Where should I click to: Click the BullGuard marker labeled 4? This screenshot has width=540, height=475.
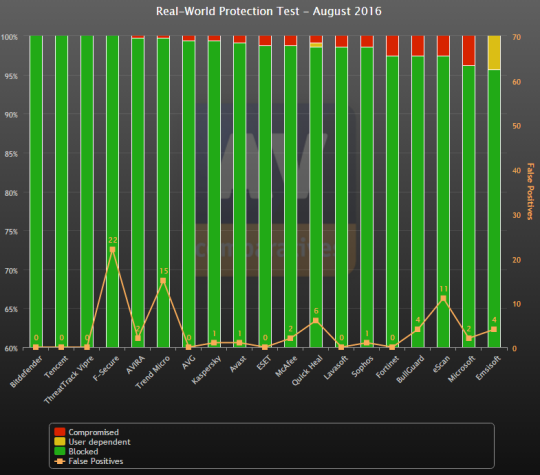(417, 329)
